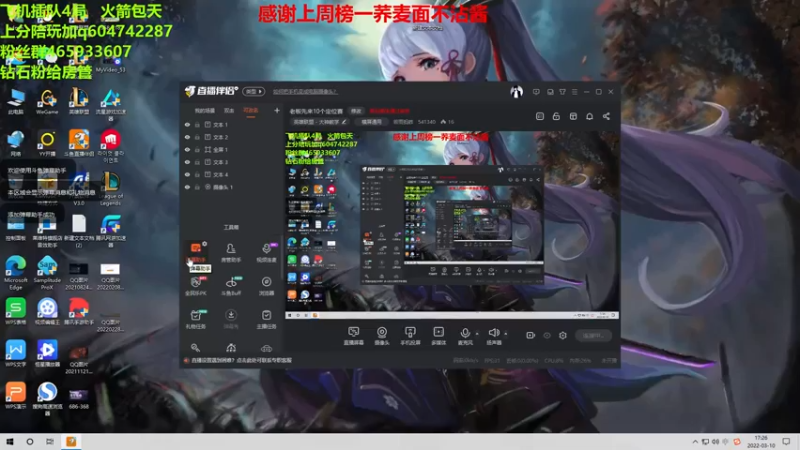The width and height of the screenshot is (800, 450).
Task: Click the bell notification icon
Action: pyautogui.click(x=589, y=116)
